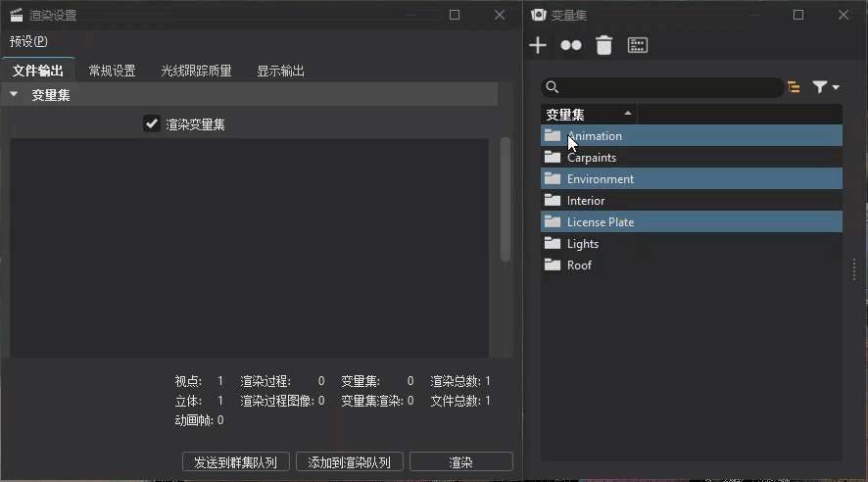Click the trash delete icon
The height and width of the screenshot is (482, 868).
click(603, 45)
